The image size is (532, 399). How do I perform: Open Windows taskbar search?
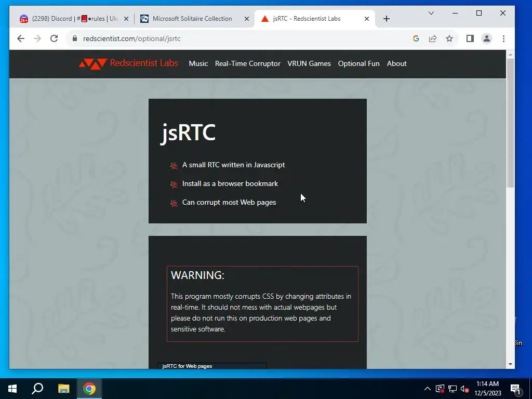coord(37,389)
